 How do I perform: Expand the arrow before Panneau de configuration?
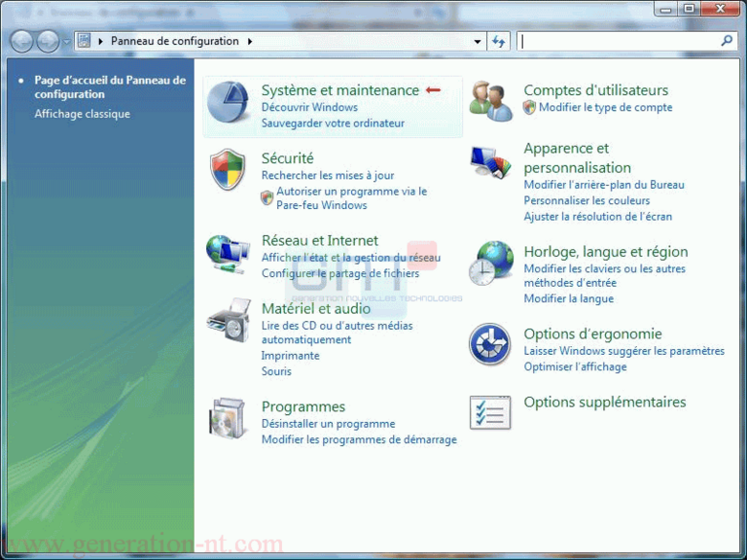point(100,42)
